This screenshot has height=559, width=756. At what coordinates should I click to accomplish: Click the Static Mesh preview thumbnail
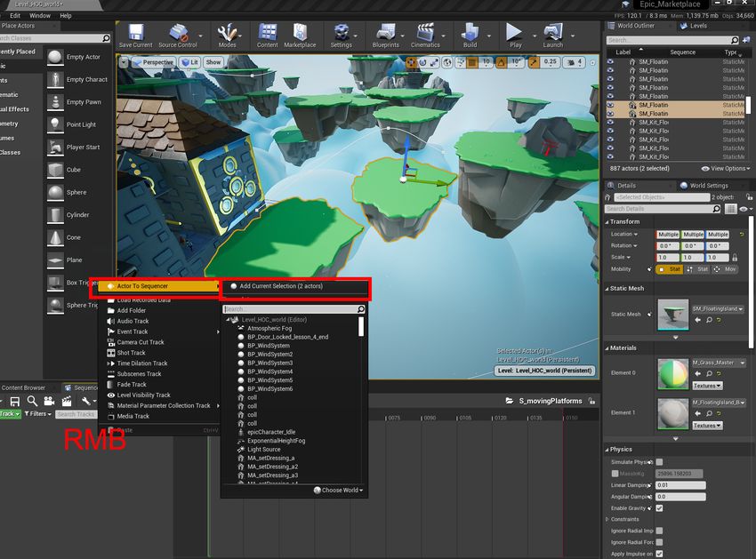pyautogui.click(x=673, y=315)
